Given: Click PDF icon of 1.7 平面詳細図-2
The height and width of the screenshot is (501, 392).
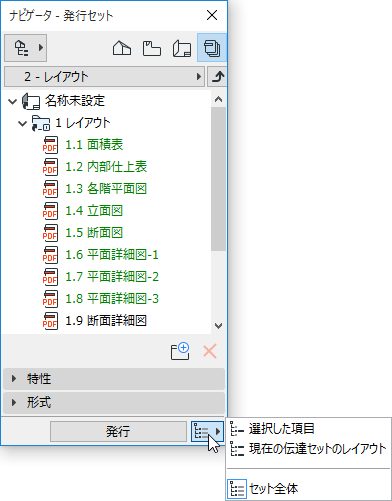Looking at the screenshot, I should [50, 277].
